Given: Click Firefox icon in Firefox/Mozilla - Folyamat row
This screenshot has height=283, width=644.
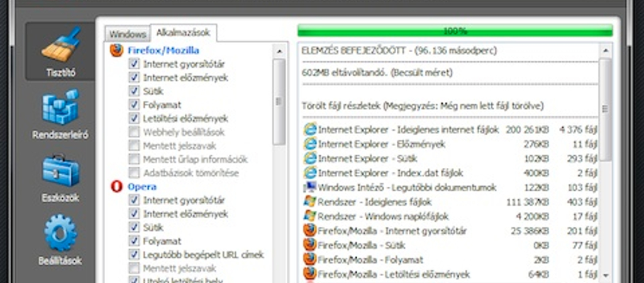Looking at the screenshot, I should pyautogui.click(x=310, y=260).
